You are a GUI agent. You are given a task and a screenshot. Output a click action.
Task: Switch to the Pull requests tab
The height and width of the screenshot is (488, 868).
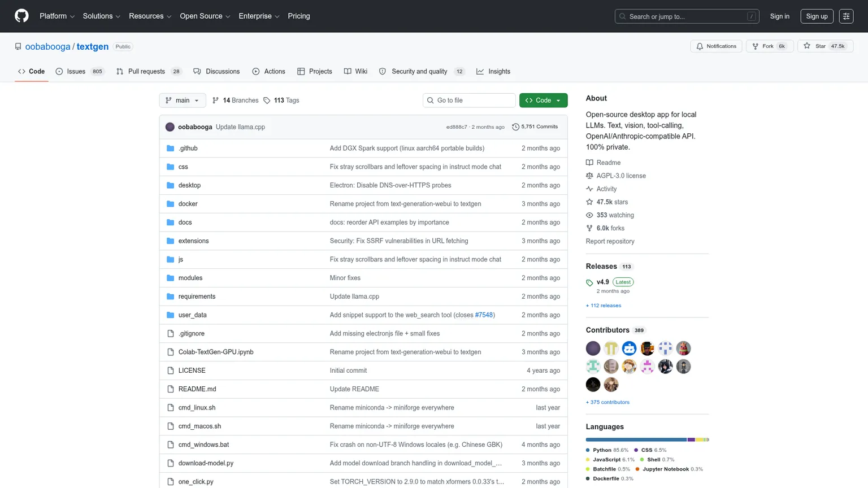[x=150, y=72]
